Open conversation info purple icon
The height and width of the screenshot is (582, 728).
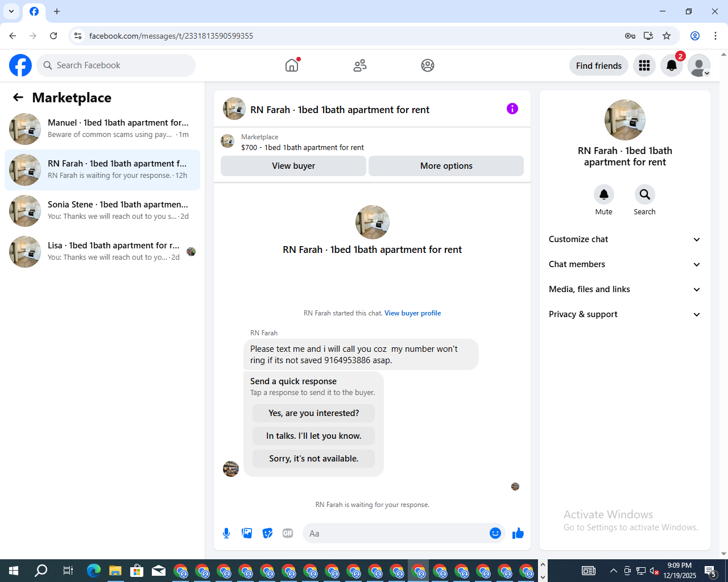(512, 109)
